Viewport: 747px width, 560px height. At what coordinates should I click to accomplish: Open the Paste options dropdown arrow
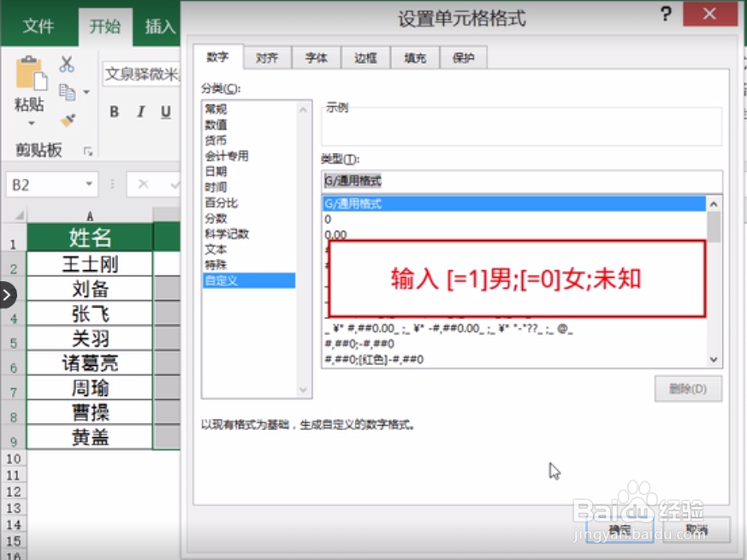(30, 121)
